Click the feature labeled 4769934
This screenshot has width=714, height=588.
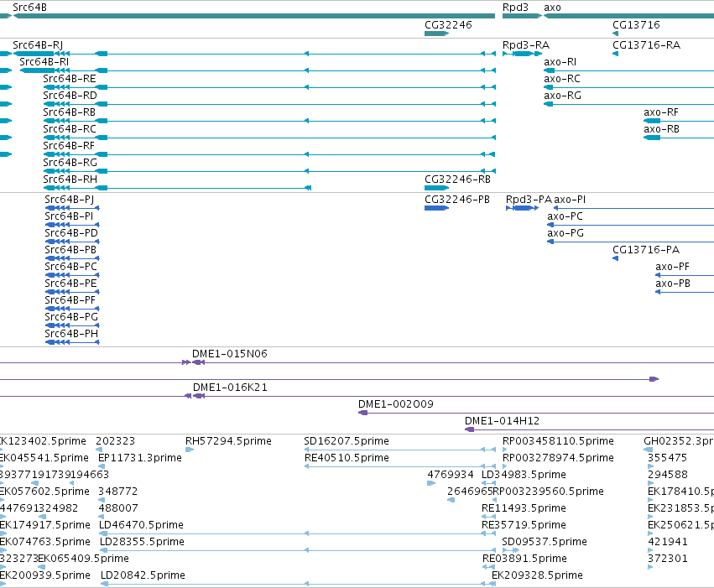click(451, 475)
